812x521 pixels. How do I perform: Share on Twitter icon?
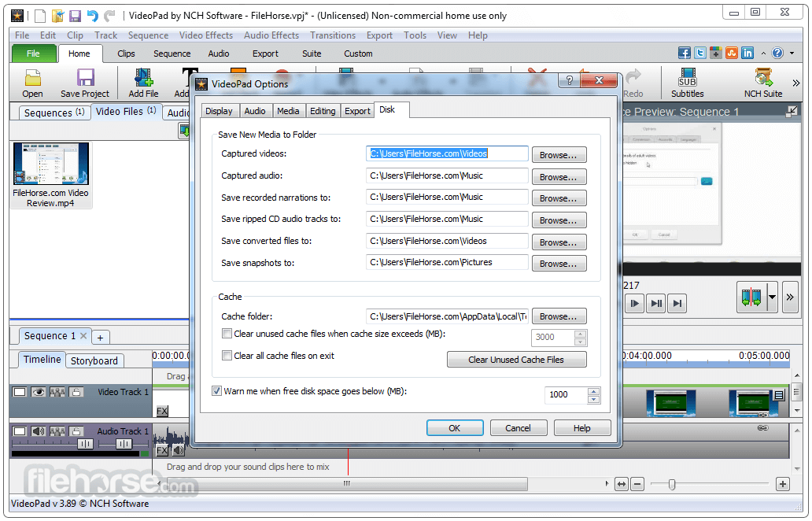[700, 53]
